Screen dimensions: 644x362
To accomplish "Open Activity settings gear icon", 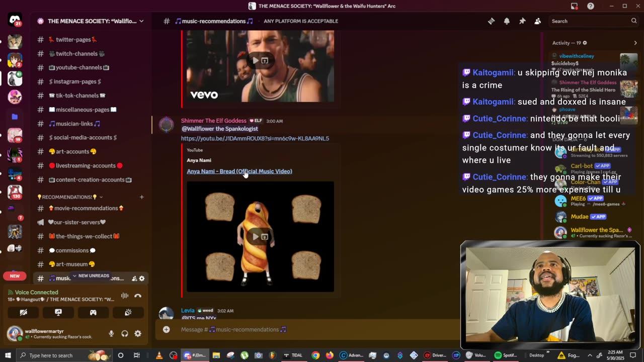I will point(585,43).
